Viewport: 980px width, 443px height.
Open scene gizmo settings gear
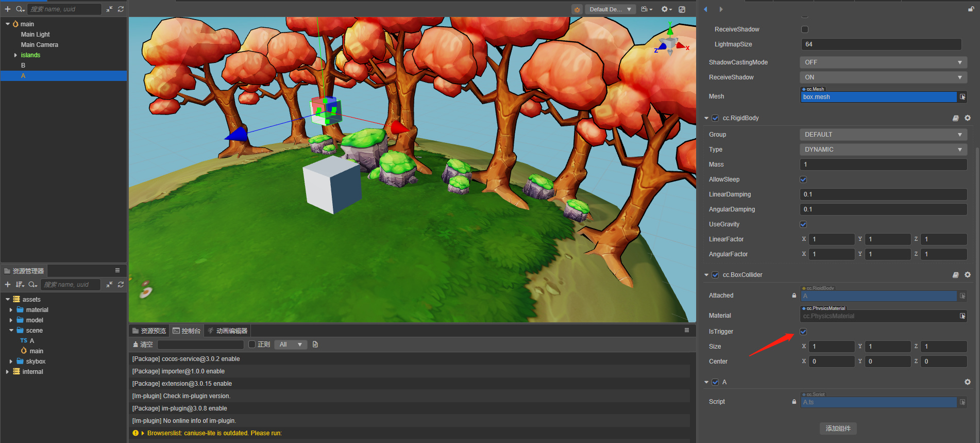pyautogui.click(x=667, y=9)
